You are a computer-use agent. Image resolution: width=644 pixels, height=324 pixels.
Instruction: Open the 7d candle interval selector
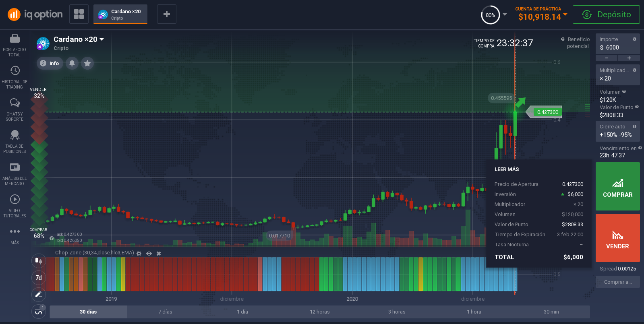pyautogui.click(x=39, y=278)
